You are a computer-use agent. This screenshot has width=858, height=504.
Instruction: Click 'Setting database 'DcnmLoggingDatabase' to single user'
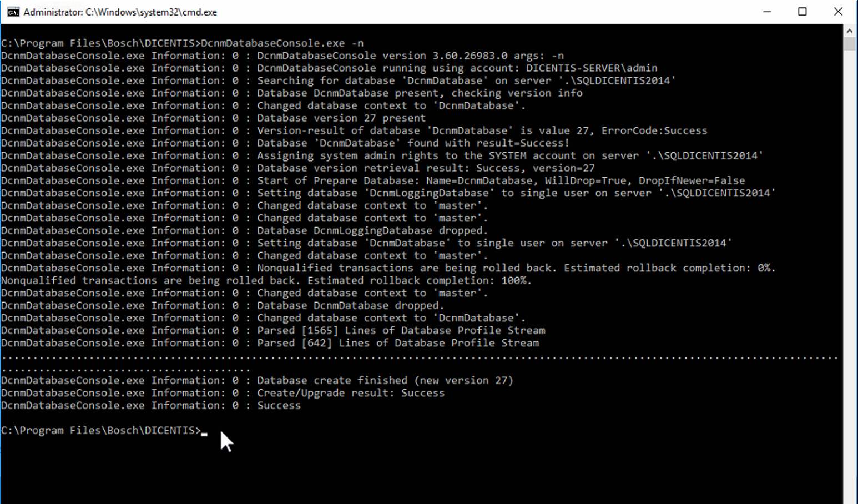point(516,193)
